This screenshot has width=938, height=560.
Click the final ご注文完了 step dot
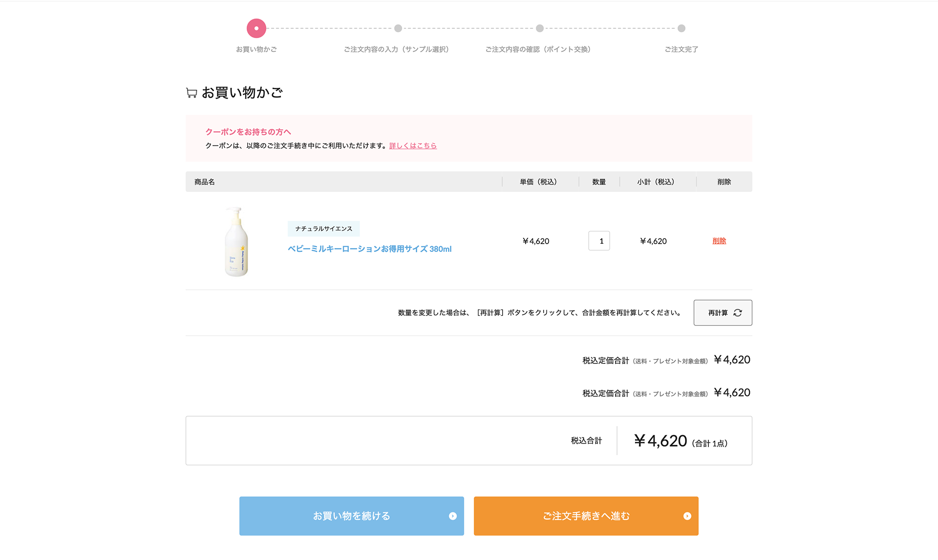pos(682,28)
